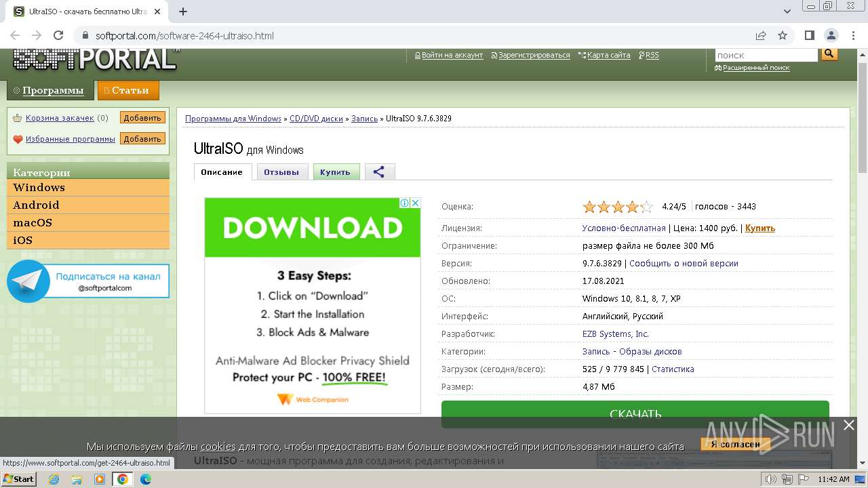Open the browser side panel icon
This screenshot has width=868, height=488.
click(x=809, y=36)
